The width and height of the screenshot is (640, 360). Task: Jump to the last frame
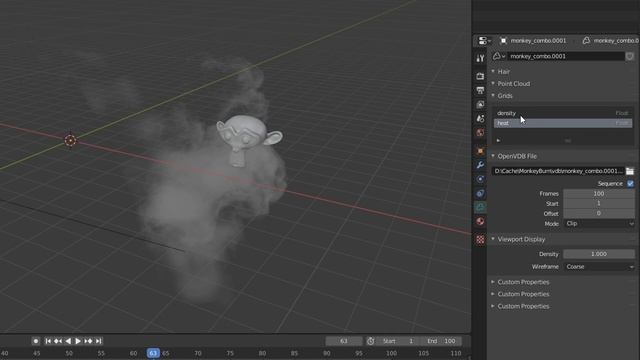pyautogui.click(x=98, y=341)
